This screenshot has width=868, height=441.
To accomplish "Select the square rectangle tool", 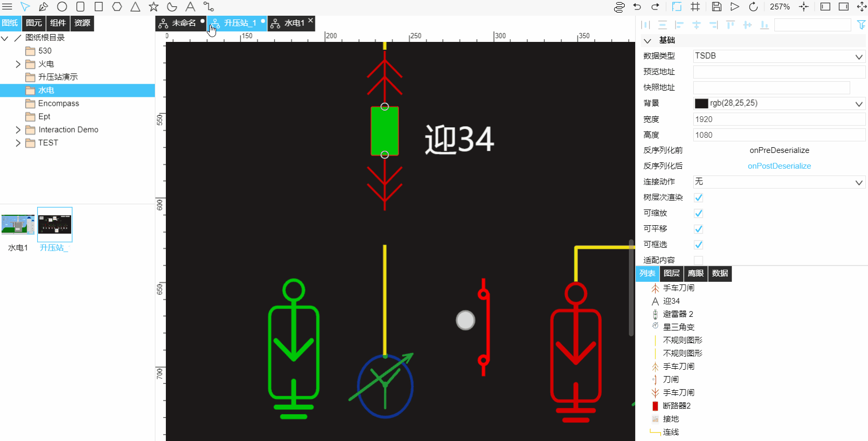I will coord(98,7).
